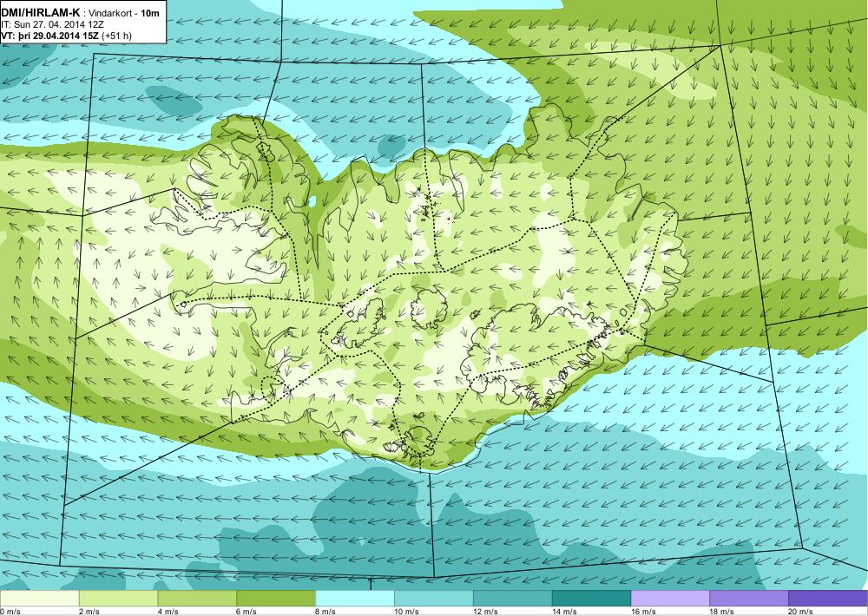868x616 pixels.
Task: Click the '2 m/s' legend label
Action: [89, 612]
